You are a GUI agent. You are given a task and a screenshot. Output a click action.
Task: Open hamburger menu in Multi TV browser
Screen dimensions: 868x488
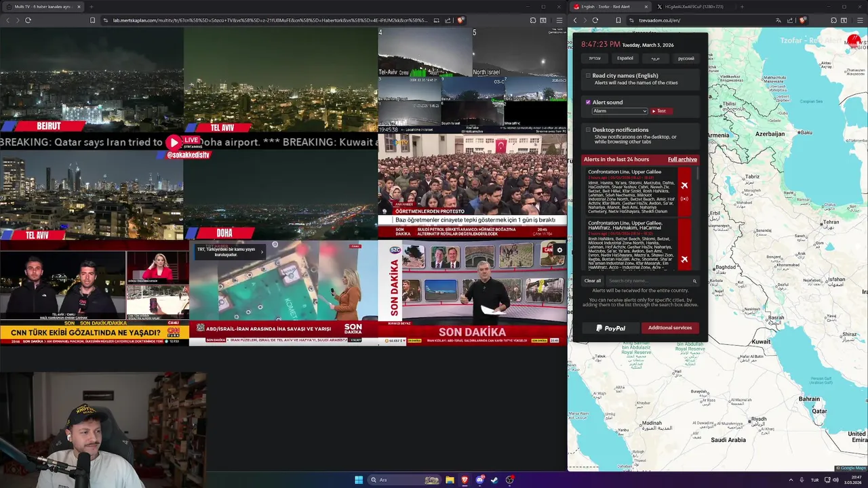click(559, 20)
